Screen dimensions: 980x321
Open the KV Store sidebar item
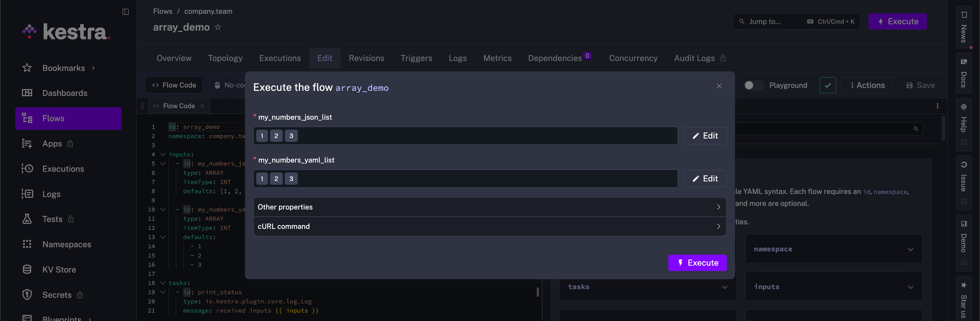point(59,270)
